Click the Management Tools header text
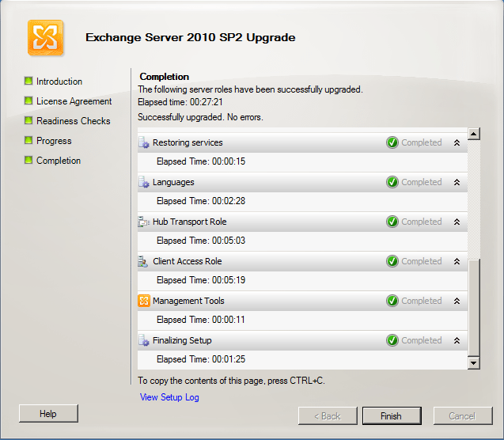Viewport: 504px width, 440px height. click(x=188, y=301)
